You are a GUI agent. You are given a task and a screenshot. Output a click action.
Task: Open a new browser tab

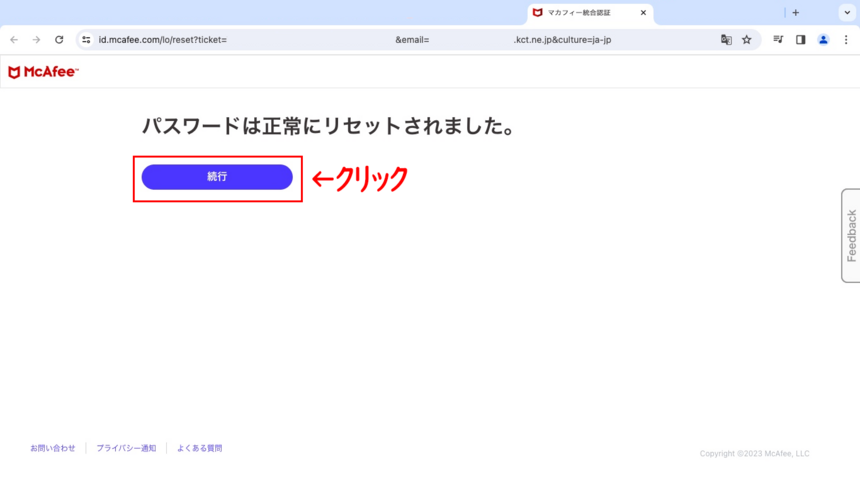click(796, 13)
